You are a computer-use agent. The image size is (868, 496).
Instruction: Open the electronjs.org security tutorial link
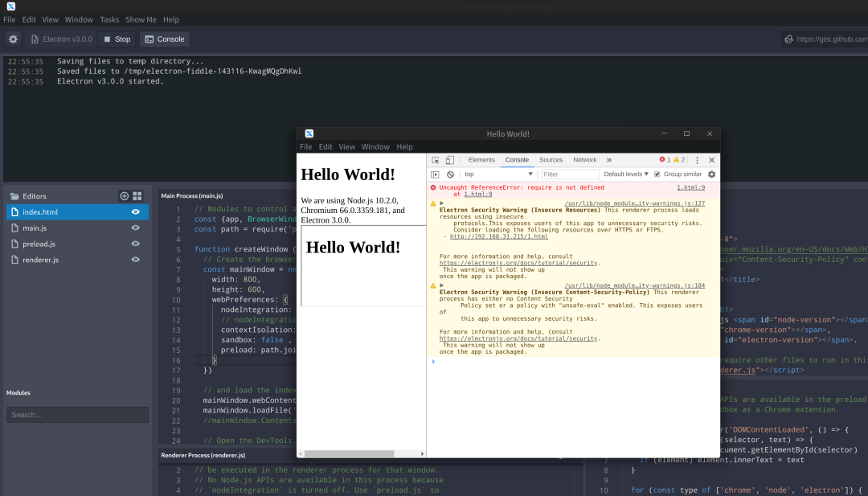click(x=518, y=263)
